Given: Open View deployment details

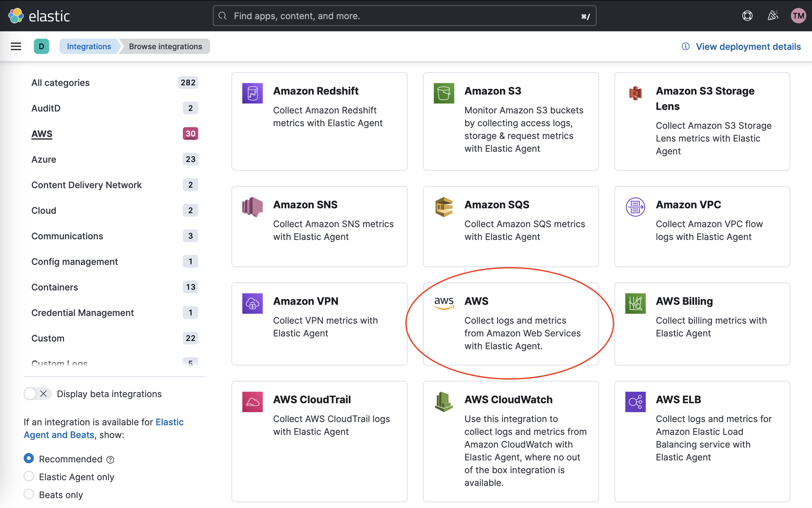Looking at the screenshot, I should 748,46.
